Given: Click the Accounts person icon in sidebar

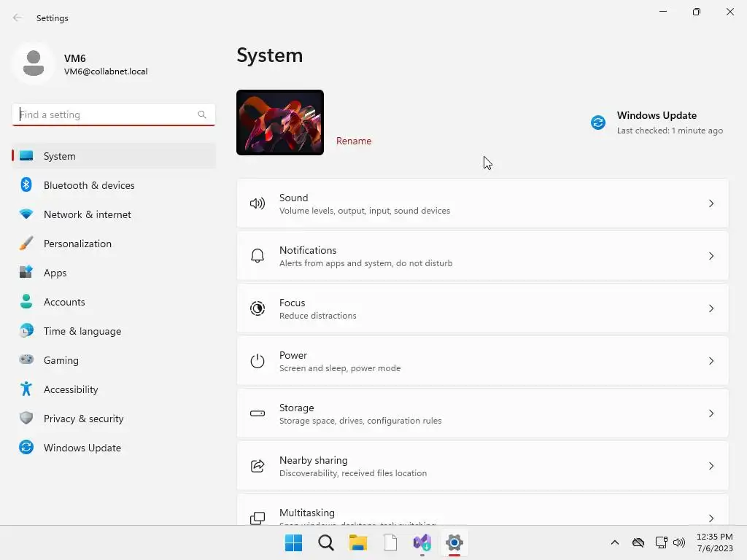Looking at the screenshot, I should 26,301.
